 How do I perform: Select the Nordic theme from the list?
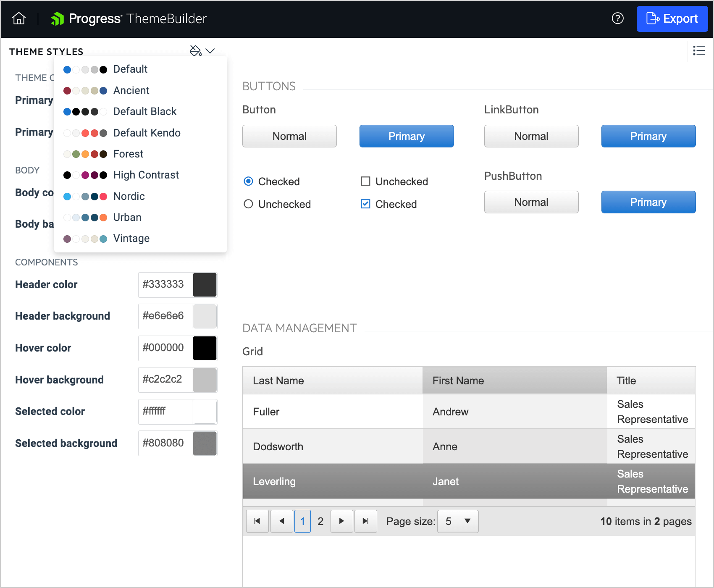[129, 196]
